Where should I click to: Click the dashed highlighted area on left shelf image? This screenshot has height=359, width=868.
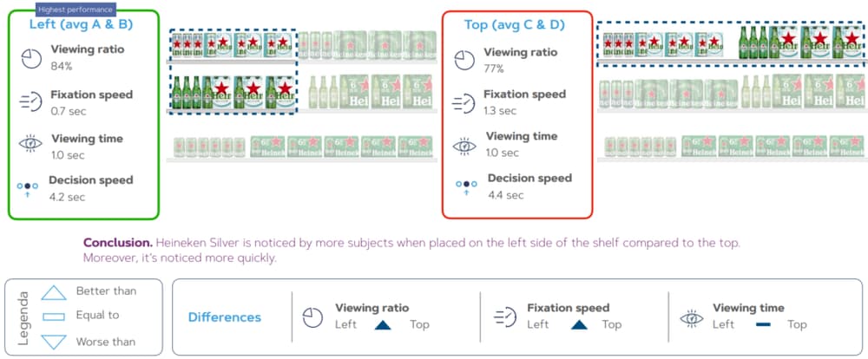233,70
